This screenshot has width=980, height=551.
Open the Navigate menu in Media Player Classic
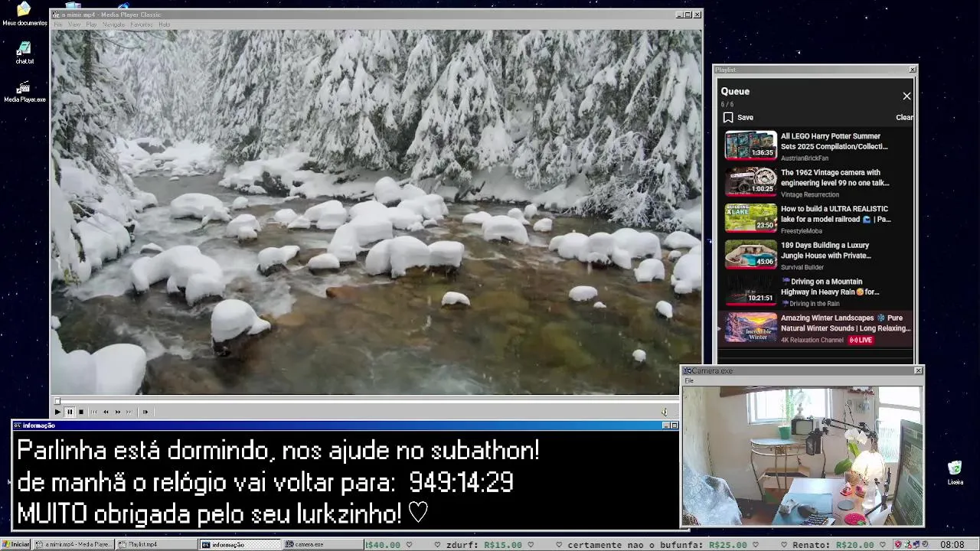pos(113,24)
